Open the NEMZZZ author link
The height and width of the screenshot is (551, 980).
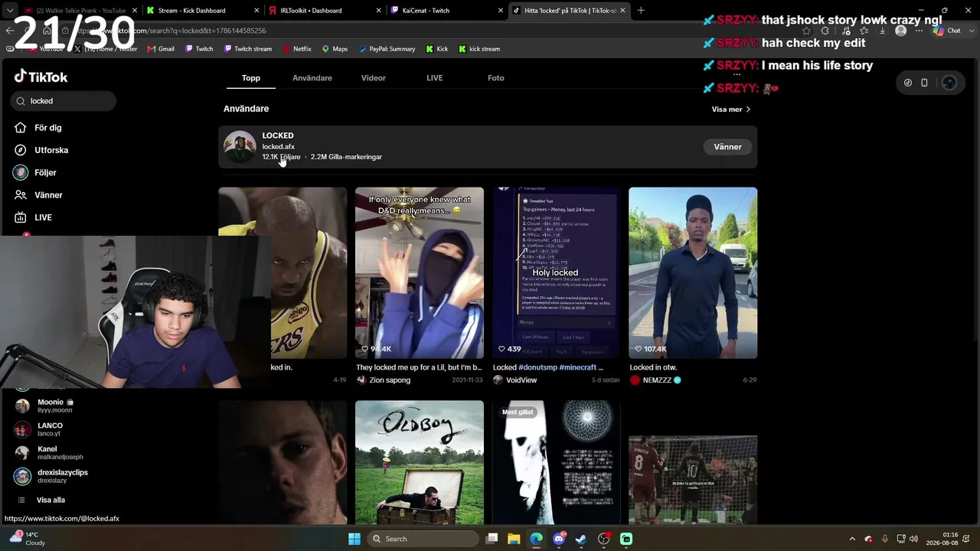[x=658, y=380]
